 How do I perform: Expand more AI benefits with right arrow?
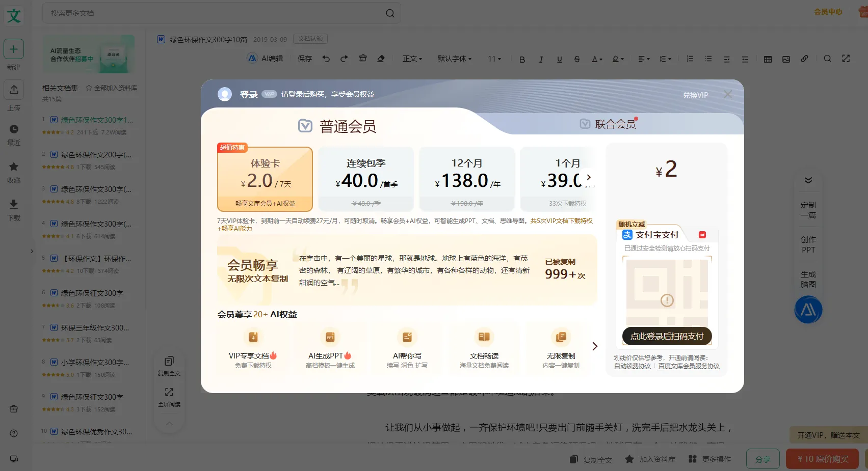click(595, 346)
